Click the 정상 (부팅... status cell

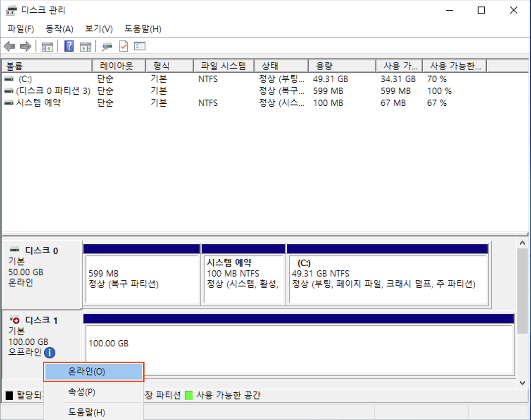282,79
